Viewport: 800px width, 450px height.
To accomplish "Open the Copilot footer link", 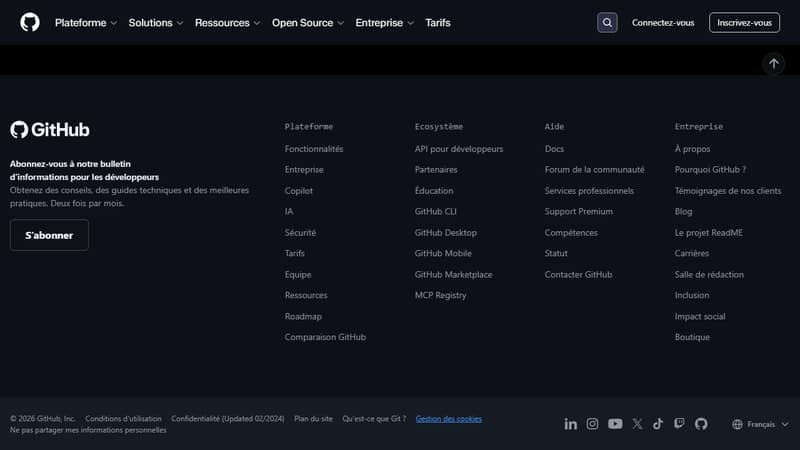I will click(298, 191).
